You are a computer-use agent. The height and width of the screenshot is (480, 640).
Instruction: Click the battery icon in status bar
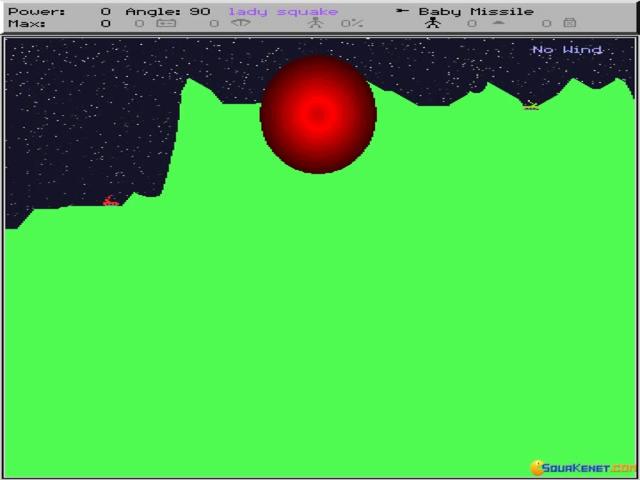coord(166,23)
